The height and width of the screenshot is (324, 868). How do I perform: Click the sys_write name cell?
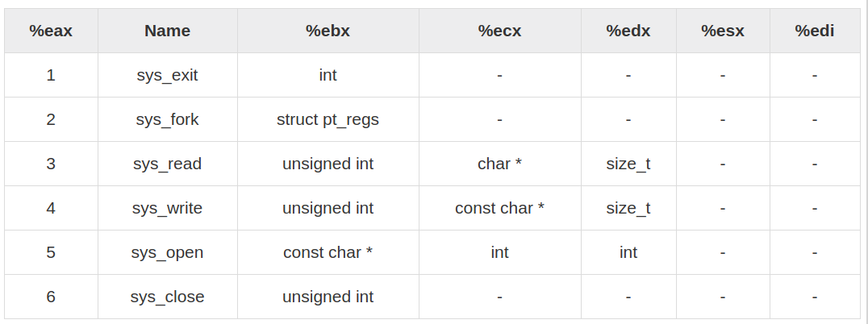point(168,208)
